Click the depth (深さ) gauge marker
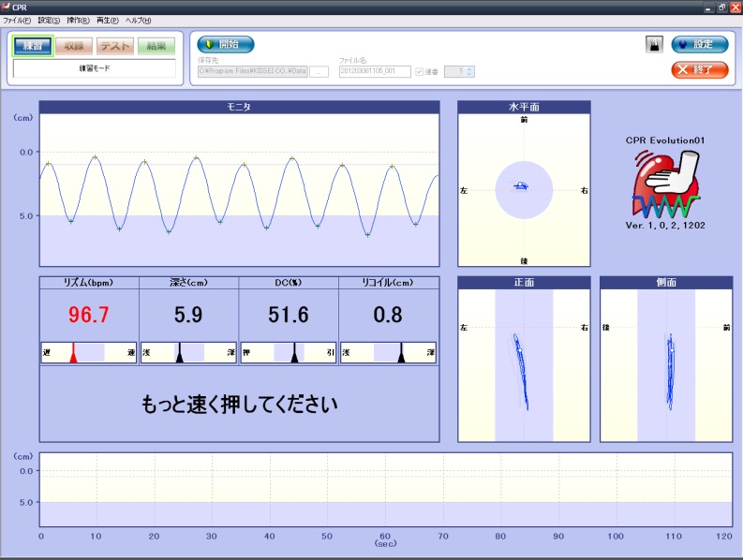743x560 pixels. tap(179, 353)
